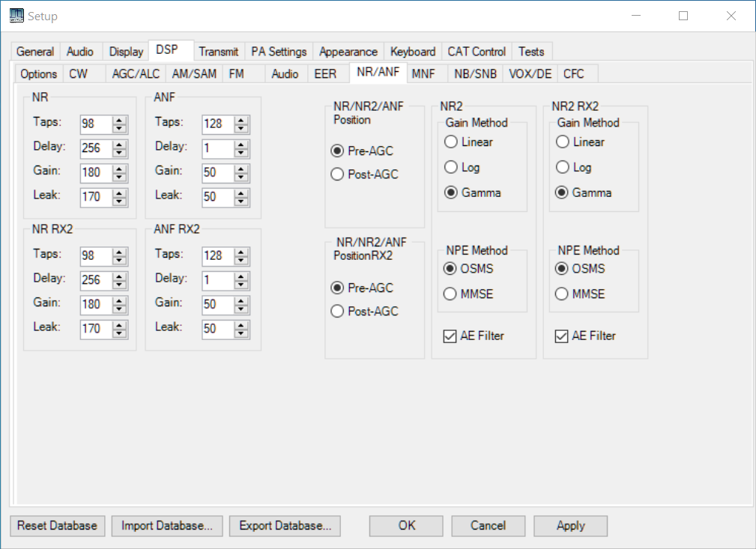The width and height of the screenshot is (756, 549).
Task: Click the NR Gain value field
Action: (x=95, y=172)
